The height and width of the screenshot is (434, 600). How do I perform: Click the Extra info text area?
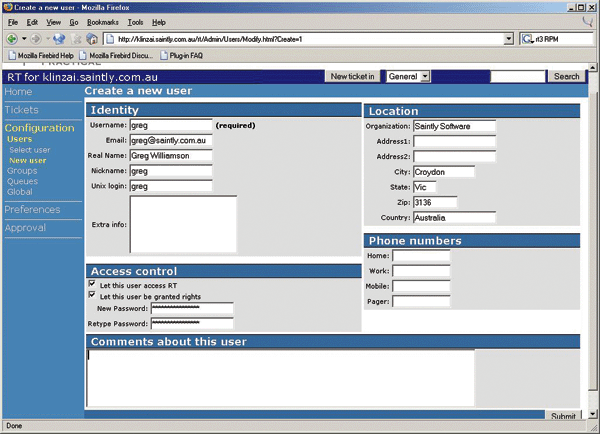pyautogui.click(x=183, y=224)
